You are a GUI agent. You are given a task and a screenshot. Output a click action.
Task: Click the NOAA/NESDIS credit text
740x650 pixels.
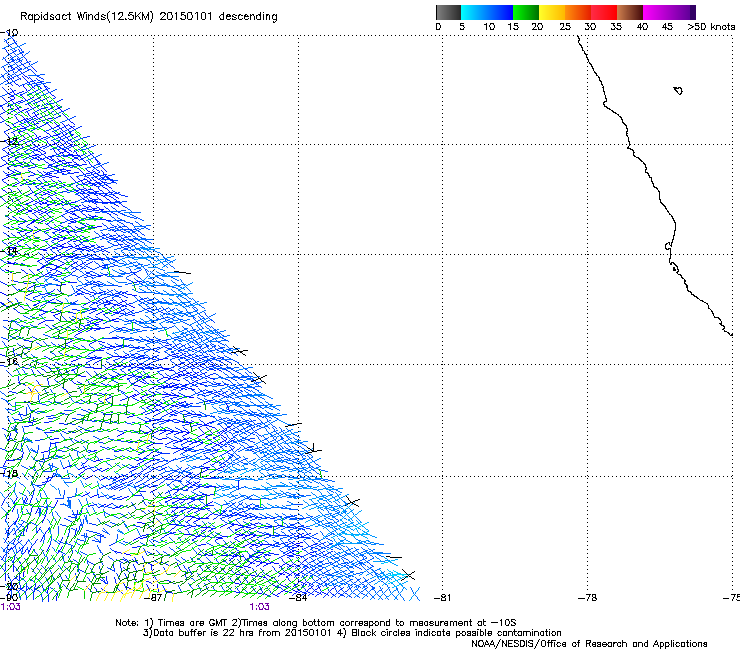pos(589,644)
